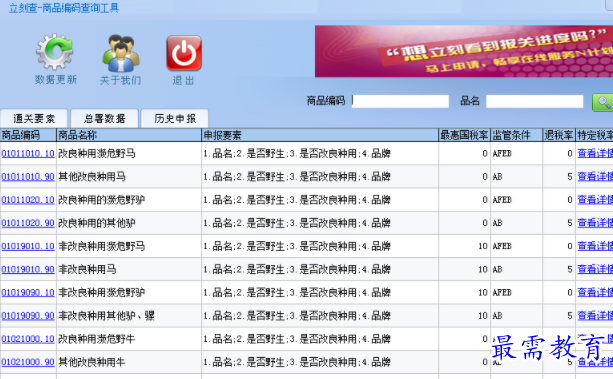Select the 改良种用的其他驴 name cell
613x379 pixels.
pyautogui.click(x=129, y=223)
